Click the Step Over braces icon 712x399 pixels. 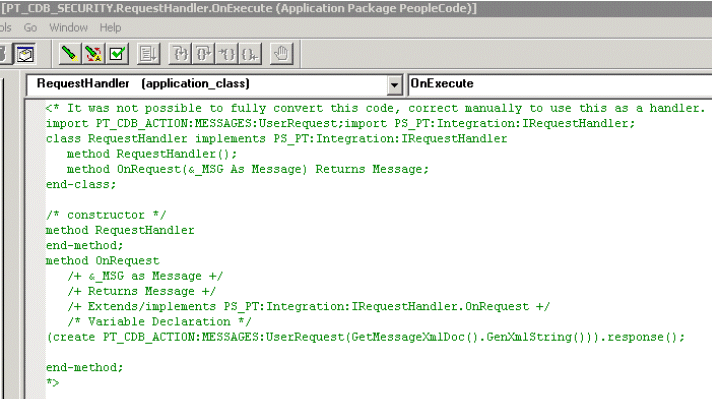pos(203,54)
